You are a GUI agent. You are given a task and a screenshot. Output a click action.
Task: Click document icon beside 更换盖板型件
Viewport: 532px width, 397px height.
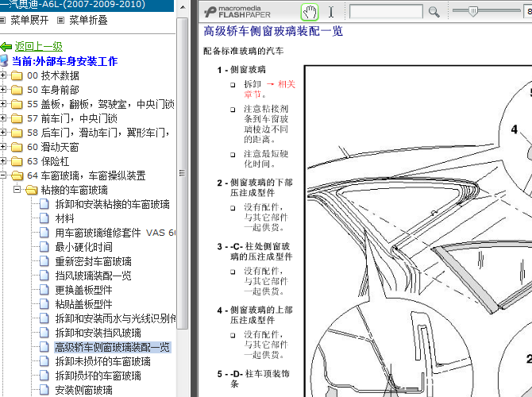tap(44, 290)
